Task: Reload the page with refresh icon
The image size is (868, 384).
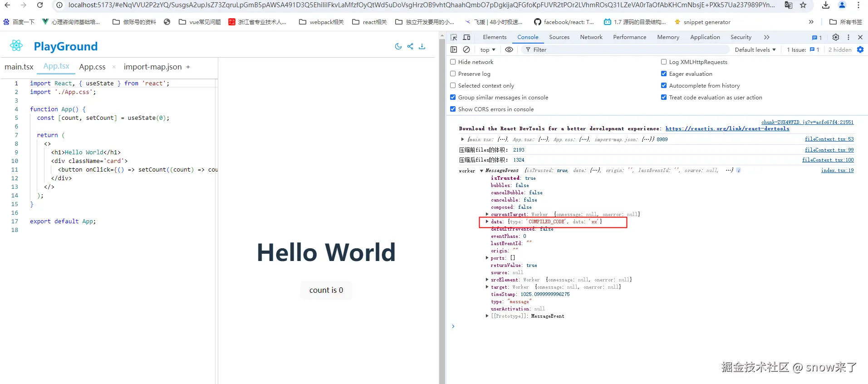Action: pos(40,5)
